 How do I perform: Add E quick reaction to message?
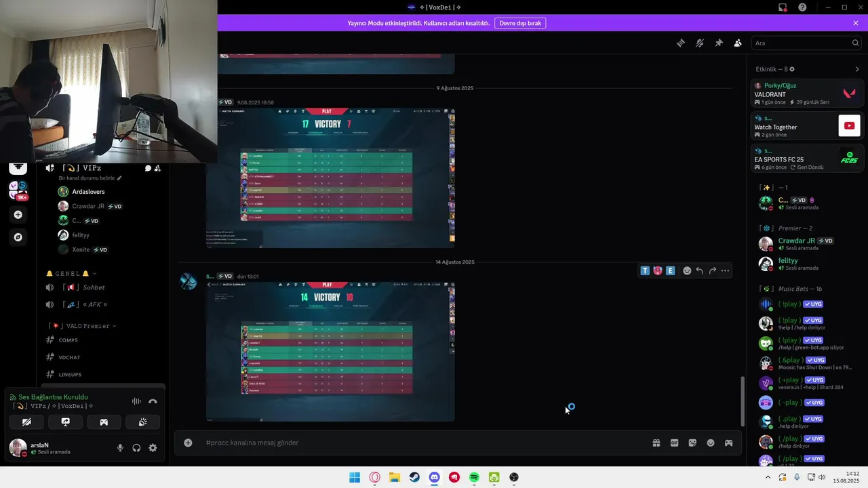(x=670, y=270)
